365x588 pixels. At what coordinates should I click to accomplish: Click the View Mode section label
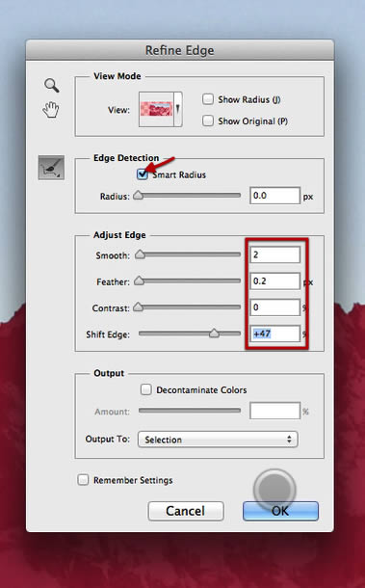pyautogui.click(x=117, y=76)
